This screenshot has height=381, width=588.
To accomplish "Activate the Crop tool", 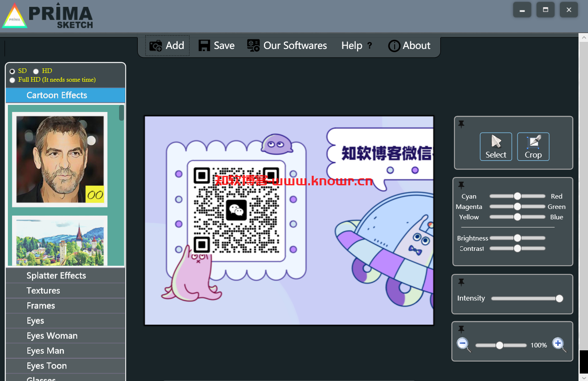I will click(x=533, y=147).
